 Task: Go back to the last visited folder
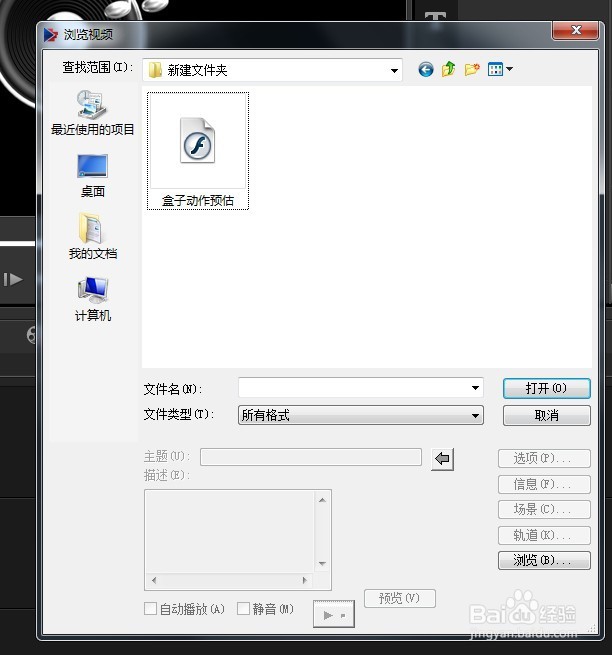coord(426,69)
